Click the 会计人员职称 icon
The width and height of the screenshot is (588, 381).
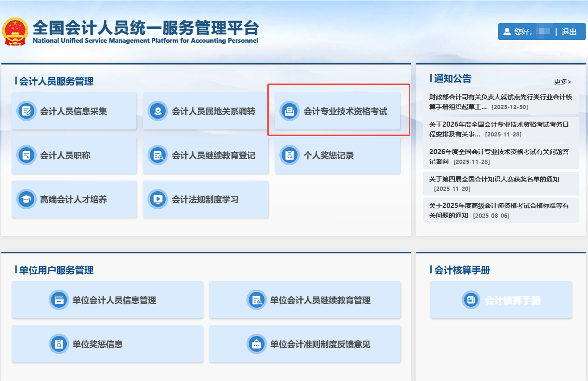(x=26, y=155)
